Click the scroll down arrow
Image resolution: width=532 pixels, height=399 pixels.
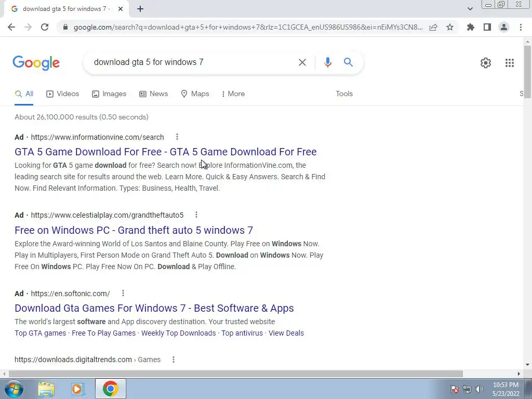527,365
